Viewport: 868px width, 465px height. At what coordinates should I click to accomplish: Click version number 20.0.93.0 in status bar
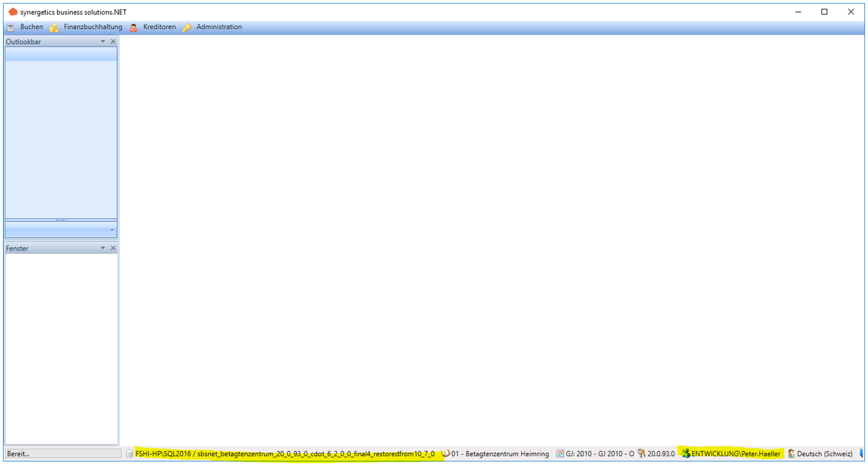[662, 454]
